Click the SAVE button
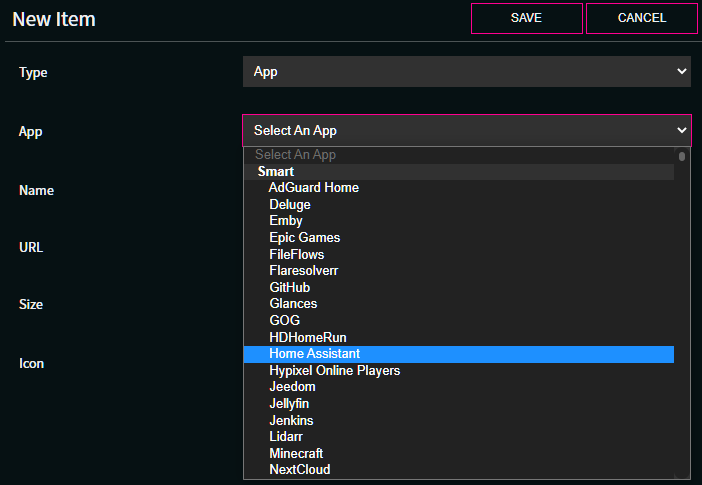The height and width of the screenshot is (485, 702). [526, 18]
